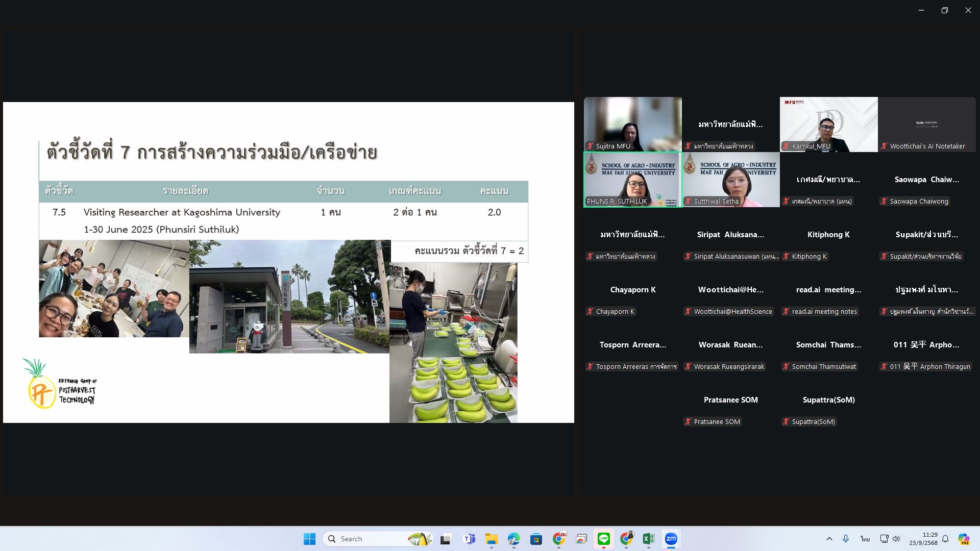Click the Windows Start button
Screen dimensions: 980x551
pyautogui.click(x=309, y=539)
